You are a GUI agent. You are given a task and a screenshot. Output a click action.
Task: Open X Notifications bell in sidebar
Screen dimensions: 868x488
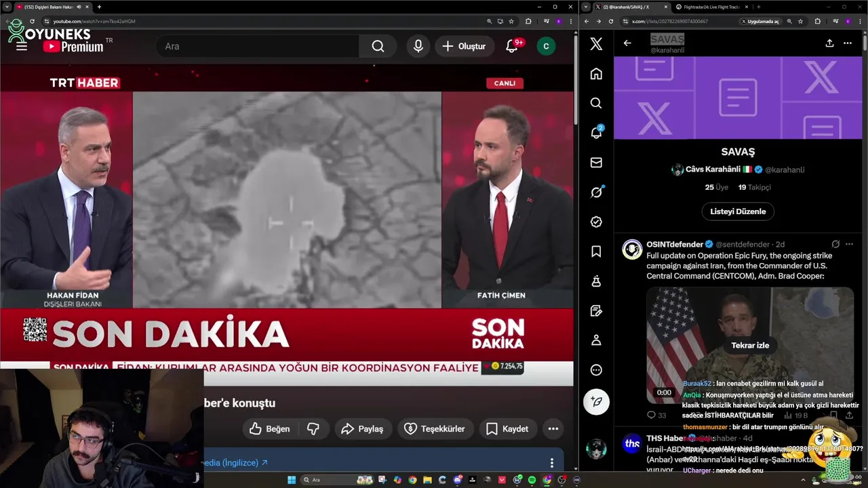point(596,133)
